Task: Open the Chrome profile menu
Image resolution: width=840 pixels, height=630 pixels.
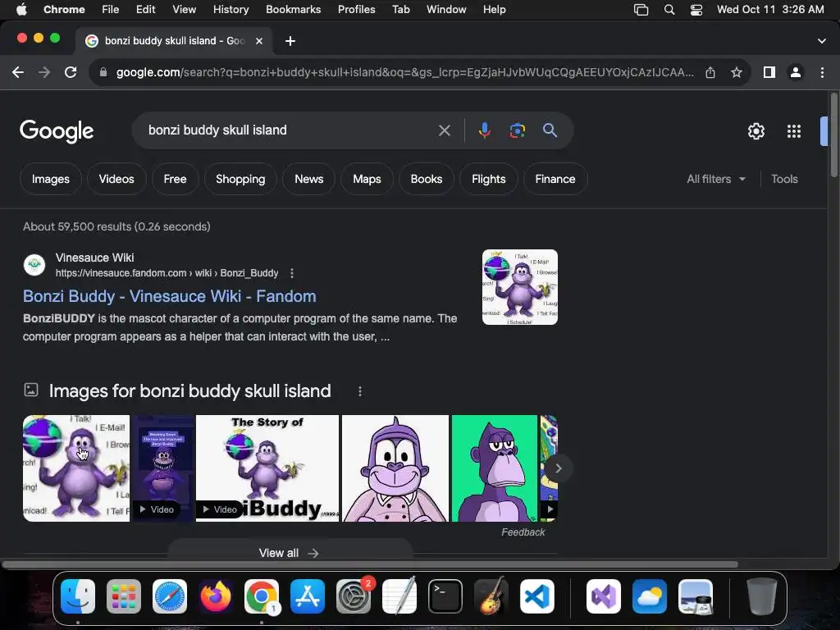Action: (796, 72)
